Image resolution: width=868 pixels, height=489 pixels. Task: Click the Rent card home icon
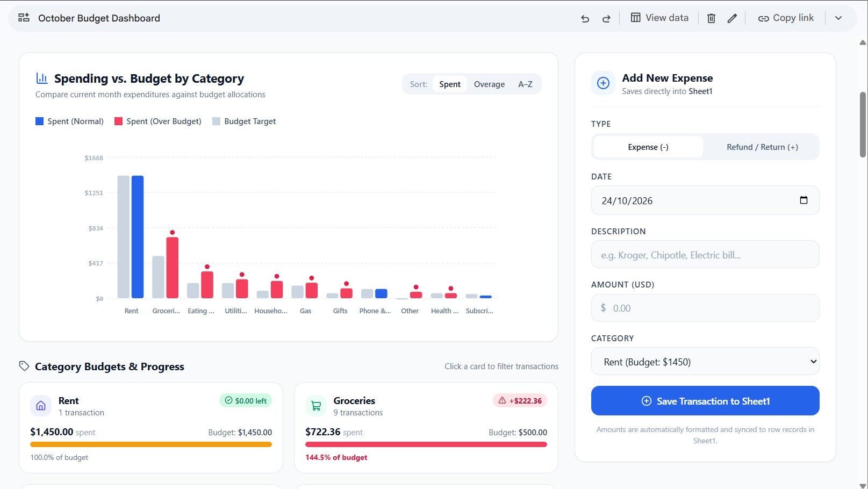41,406
